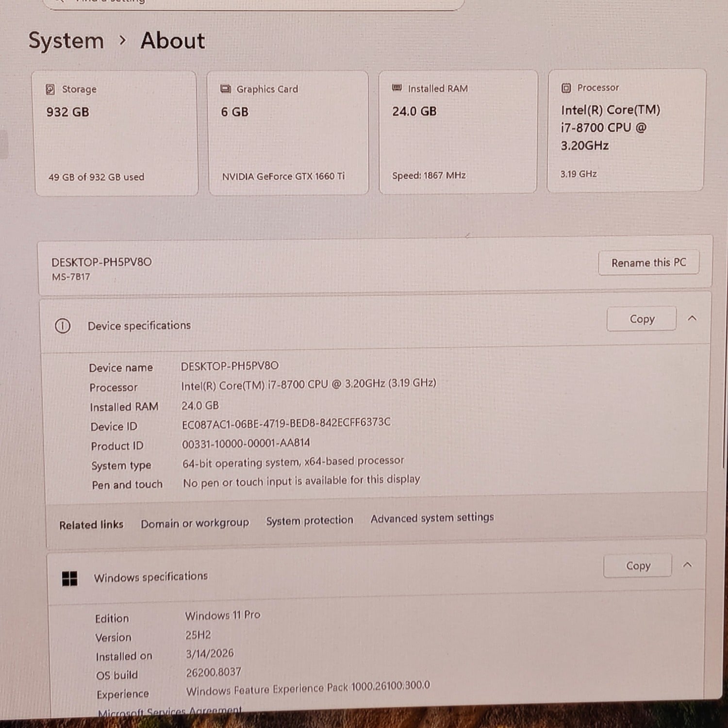Click the Processor chip icon
728x728 pixels.
tap(566, 88)
